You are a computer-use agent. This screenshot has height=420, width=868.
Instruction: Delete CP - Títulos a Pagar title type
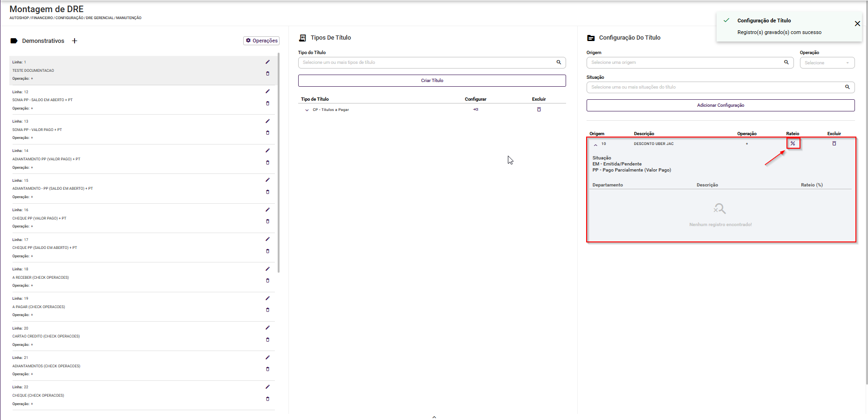point(539,110)
